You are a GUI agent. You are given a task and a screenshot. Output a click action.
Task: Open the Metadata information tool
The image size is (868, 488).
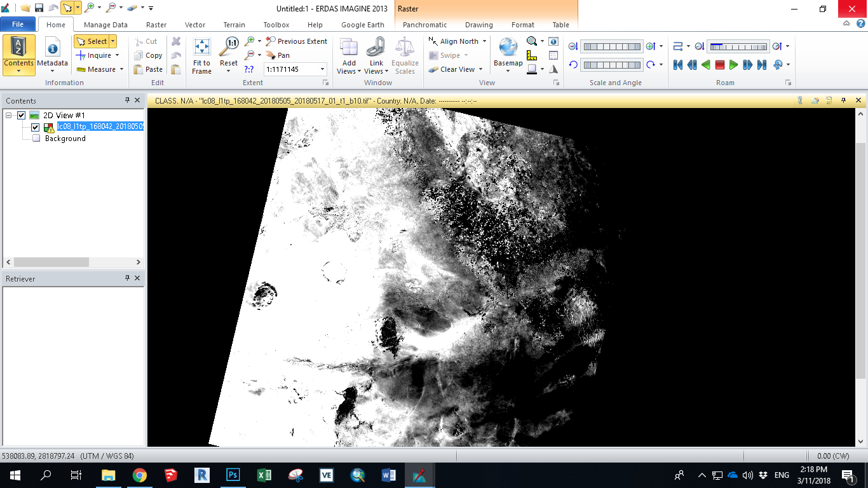tap(52, 49)
